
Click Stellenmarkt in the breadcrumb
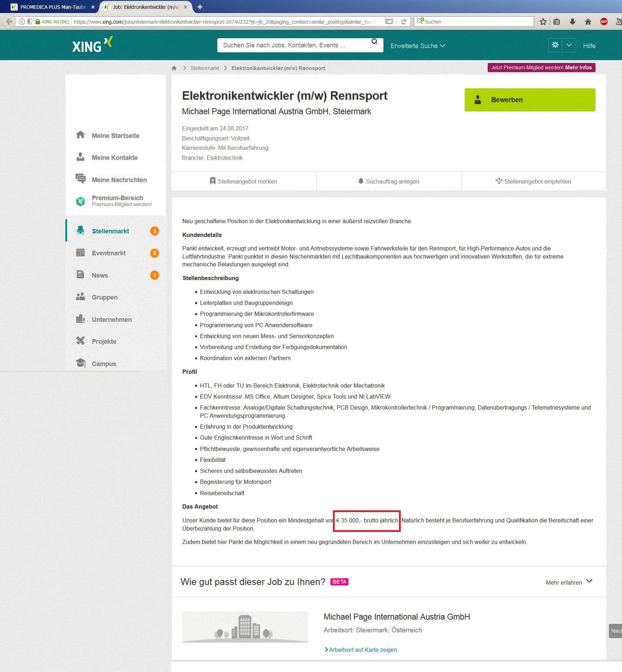205,68
